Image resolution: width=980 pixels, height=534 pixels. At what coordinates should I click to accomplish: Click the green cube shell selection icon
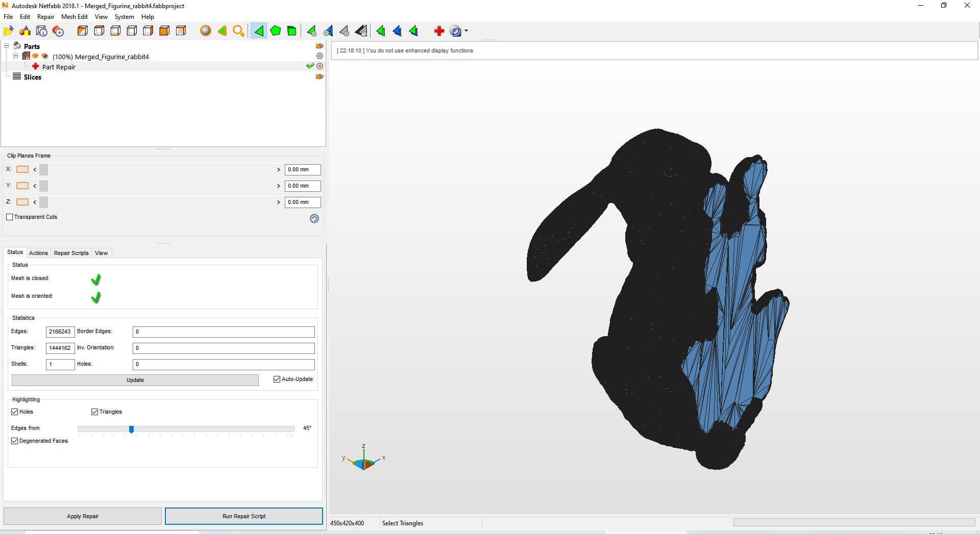(292, 31)
